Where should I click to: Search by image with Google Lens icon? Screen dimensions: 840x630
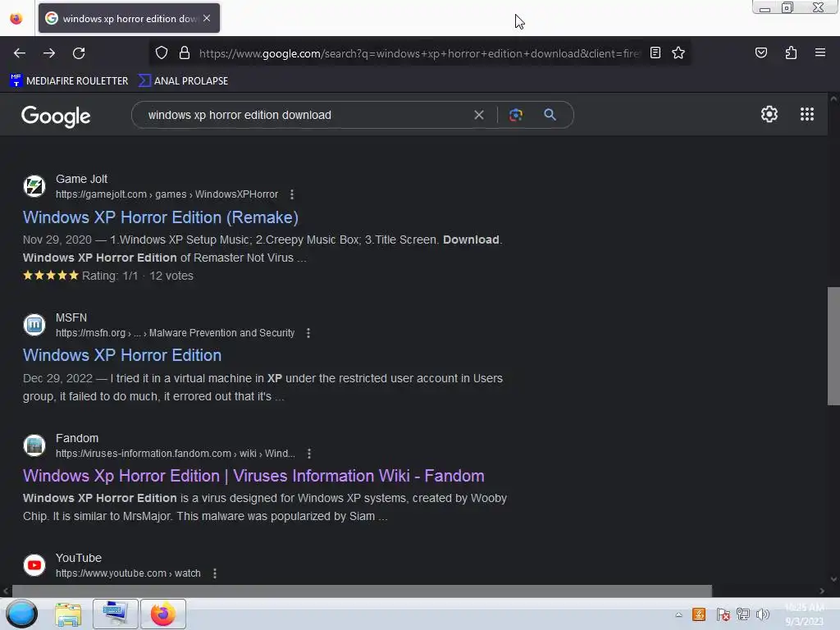(x=515, y=115)
